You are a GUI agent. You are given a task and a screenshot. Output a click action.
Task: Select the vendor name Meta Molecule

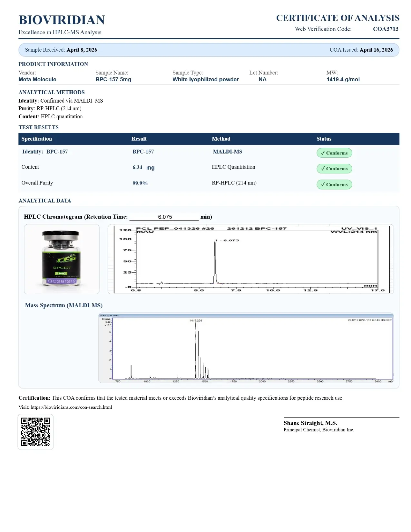click(37, 79)
